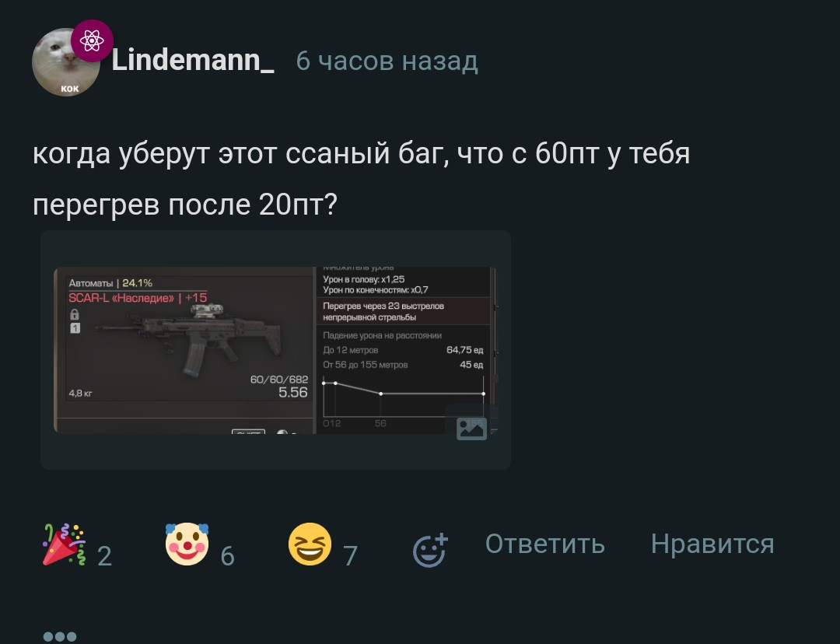Click the image expand icon on attachment

click(x=471, y=428)
